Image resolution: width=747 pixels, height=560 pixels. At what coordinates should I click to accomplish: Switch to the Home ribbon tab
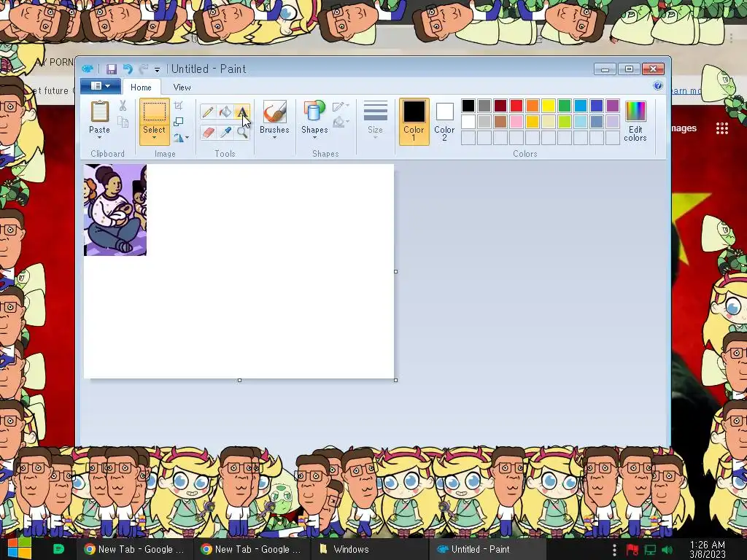(141, 87)
